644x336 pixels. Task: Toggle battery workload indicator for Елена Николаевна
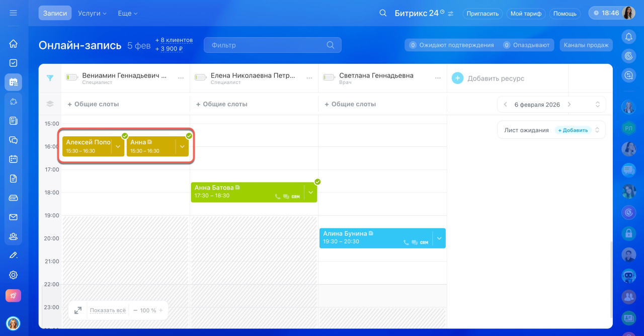click(201, 77)
